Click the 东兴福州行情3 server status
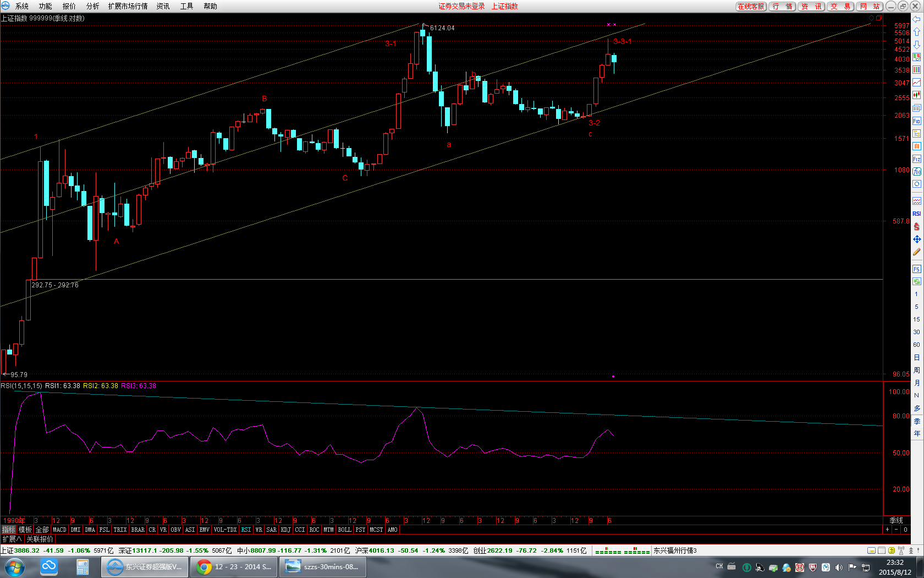924x578 pixels. click(675, 550)
